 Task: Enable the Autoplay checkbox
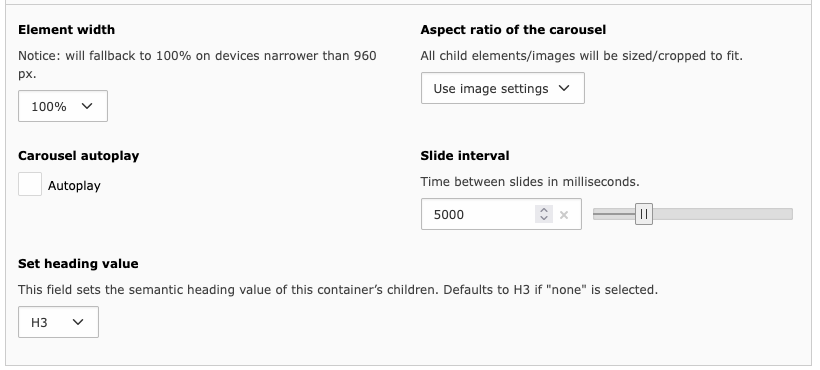pyautogui.click(x=30, y=184)
